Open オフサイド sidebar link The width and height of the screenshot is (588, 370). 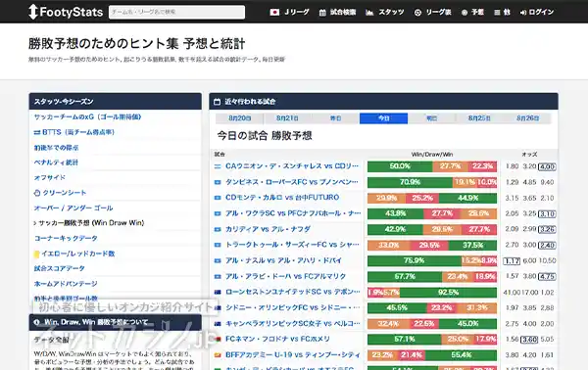coord(50,177)
